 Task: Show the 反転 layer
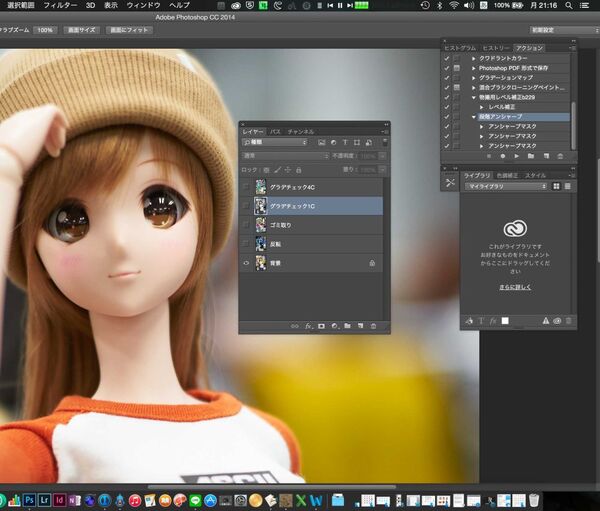[x=246, y=244]
